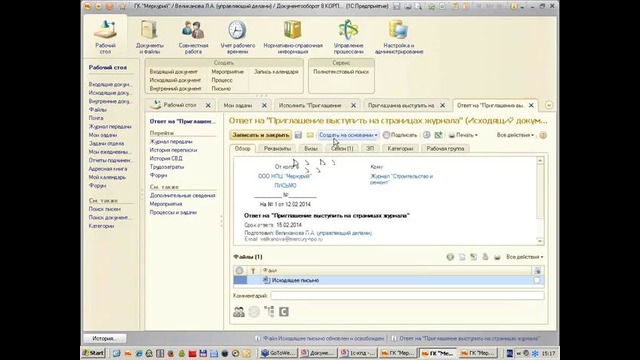Click the home star icon in title bar
The width and height of the screenshot is (640, 360).
pyautogui.click(x=122, y=7)
